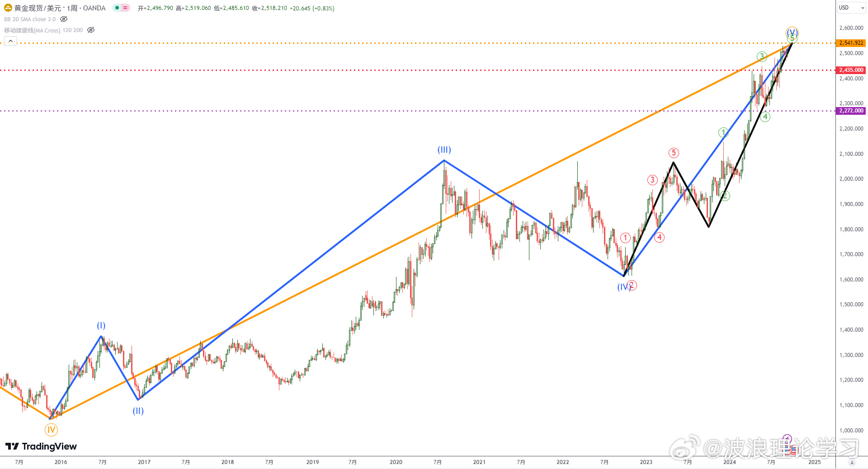The image size is (868, 469).
Task: Select the orange circled IV wave label
Action: point(51,430)
